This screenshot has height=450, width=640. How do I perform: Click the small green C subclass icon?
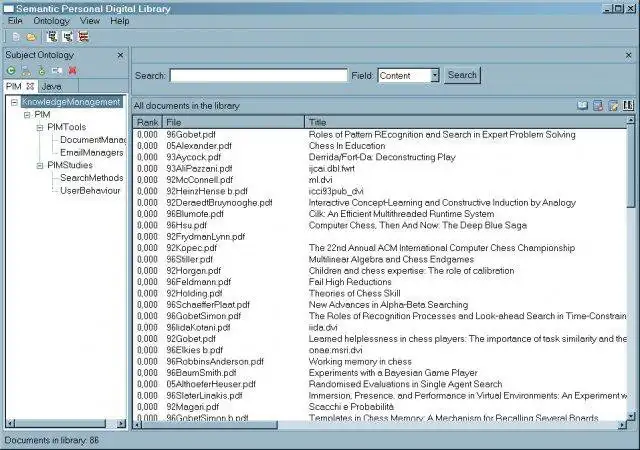(42, 71)
